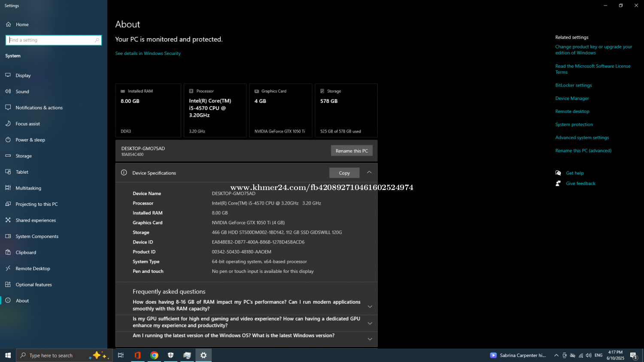Go to Sound in the sidebar
This screenshot has width=644, height=362.
tap(22, 91)
